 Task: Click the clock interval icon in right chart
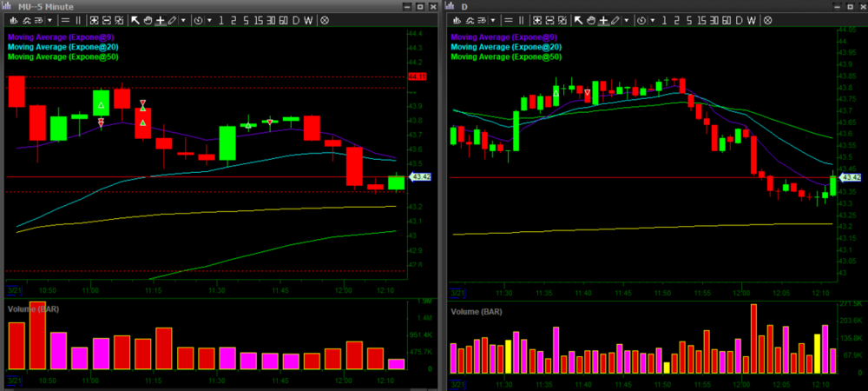[x=641, y=20]
